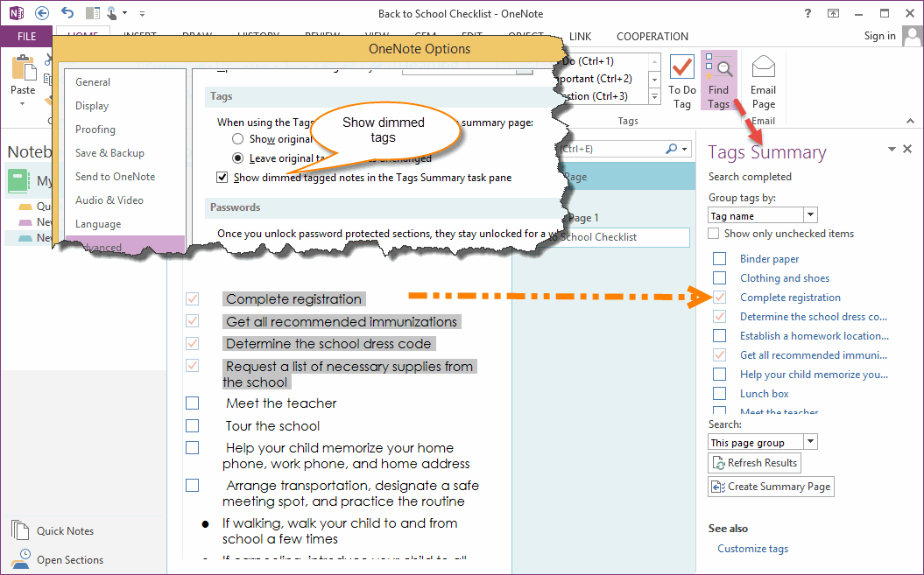Expand the tags gallery More arrow

[x=654, y=96]
